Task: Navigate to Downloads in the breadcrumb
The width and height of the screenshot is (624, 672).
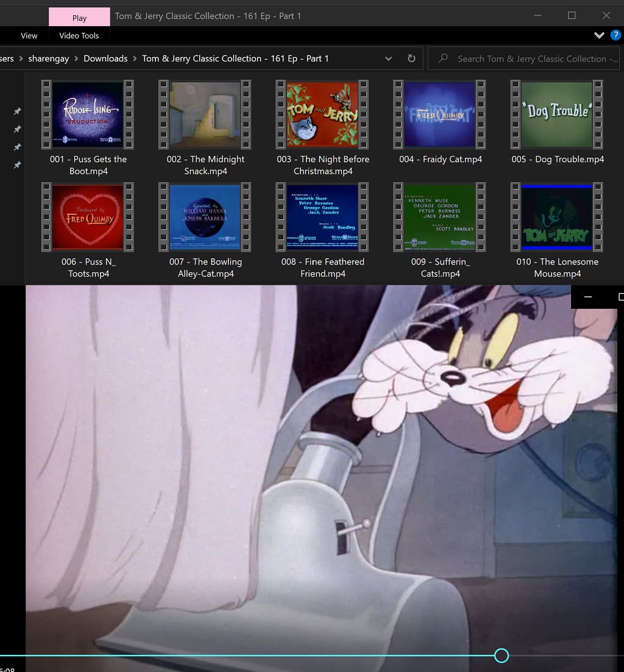Action: click(105, 58)
